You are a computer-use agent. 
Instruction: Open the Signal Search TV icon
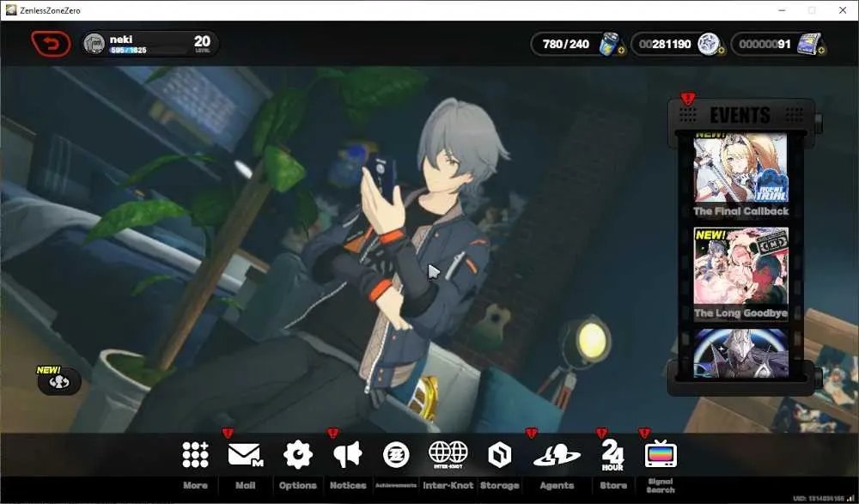pyautogui.click(x=661, y=454)
